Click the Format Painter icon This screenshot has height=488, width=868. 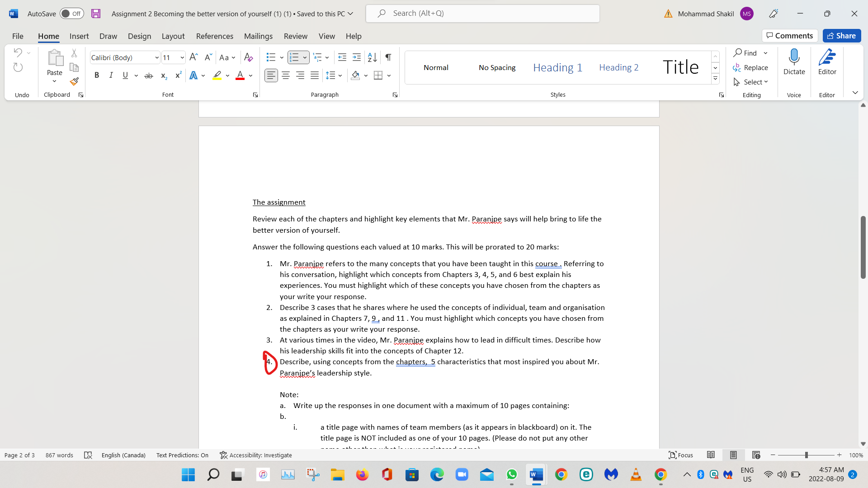coord(74,82)
